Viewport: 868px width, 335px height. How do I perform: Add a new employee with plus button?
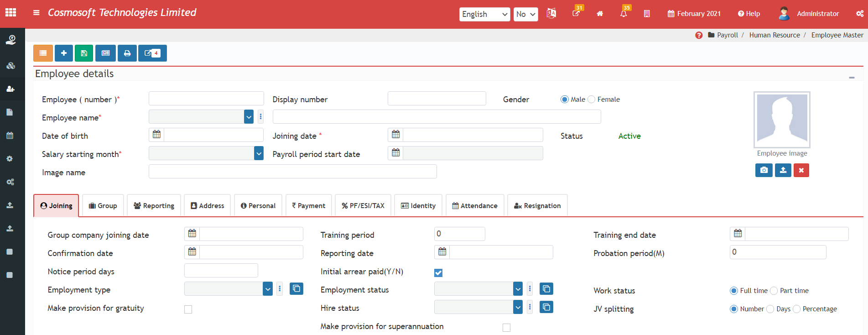[x=64, y=53]
